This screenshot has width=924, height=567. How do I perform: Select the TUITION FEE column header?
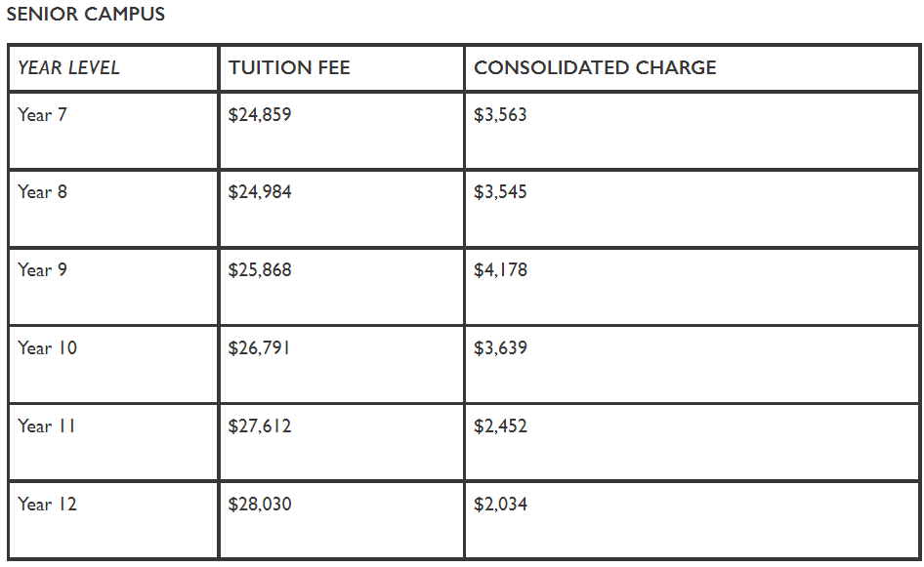[289, 67]
